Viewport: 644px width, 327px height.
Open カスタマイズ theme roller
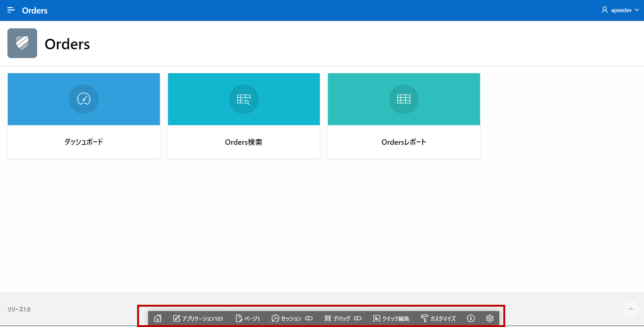click(x=438, y=318)
